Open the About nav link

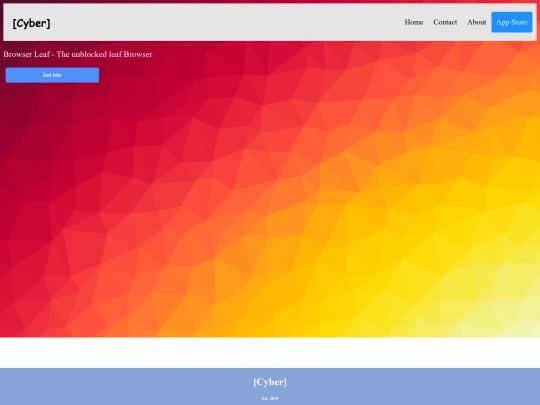[477, 22]
